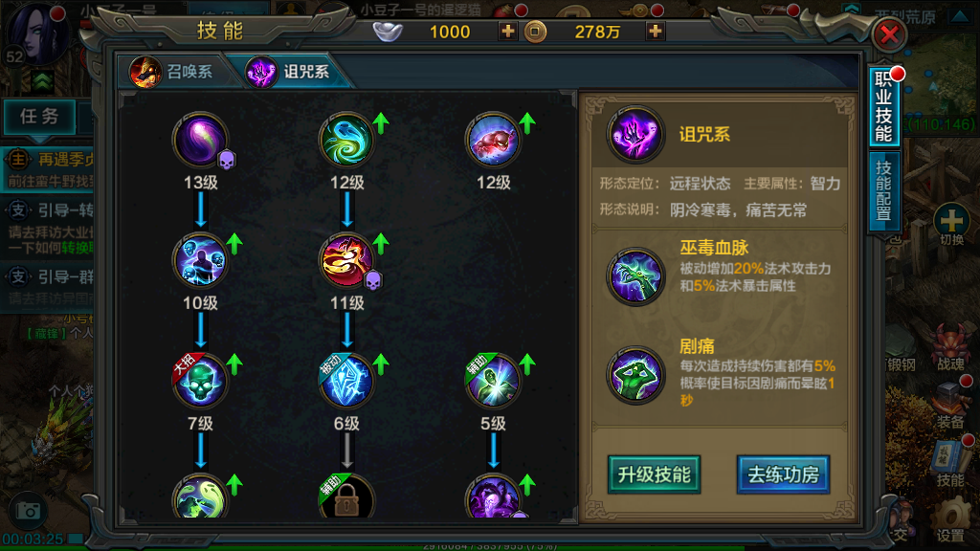Select the passive ice crystal skill at level 6
Viewport: 980px width, 551px height.
[x=346, y=381]
